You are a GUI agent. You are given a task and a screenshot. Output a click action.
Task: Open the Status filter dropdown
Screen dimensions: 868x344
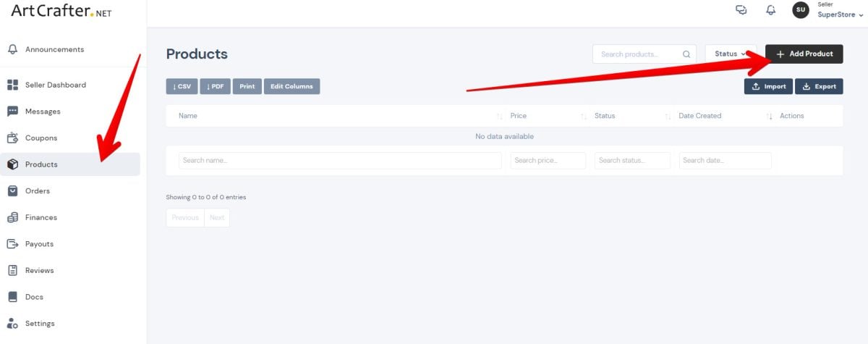click(x=731, y=54)
